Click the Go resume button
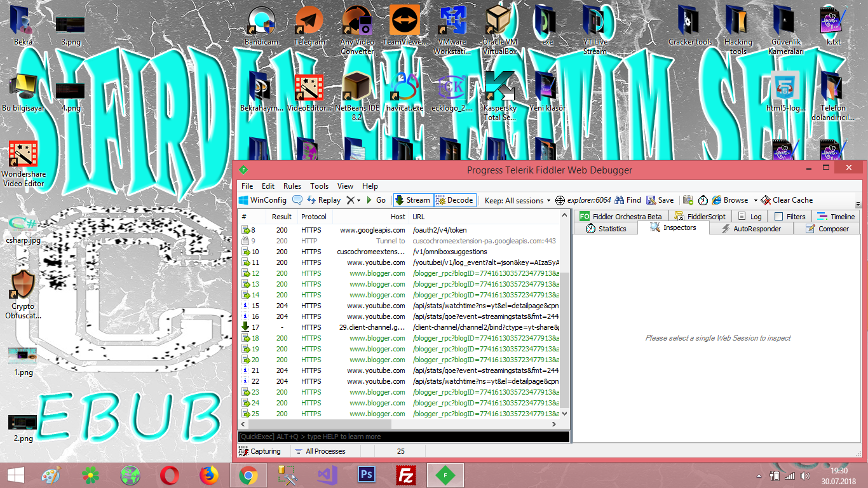Screen dimensions: 868x488 click(x=376, y=200)
